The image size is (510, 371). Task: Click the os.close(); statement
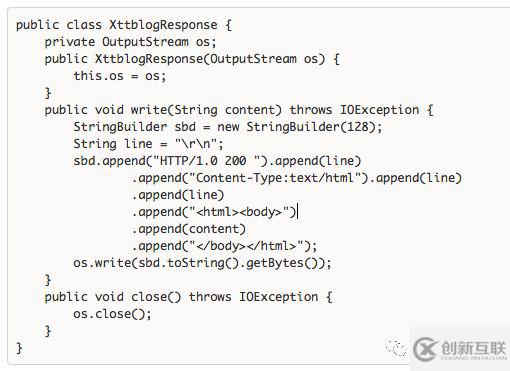coord(112,314)
